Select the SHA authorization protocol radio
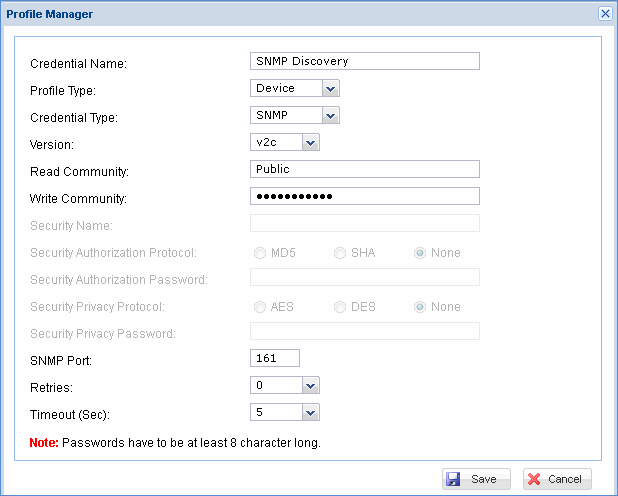 tap(341, 253)
